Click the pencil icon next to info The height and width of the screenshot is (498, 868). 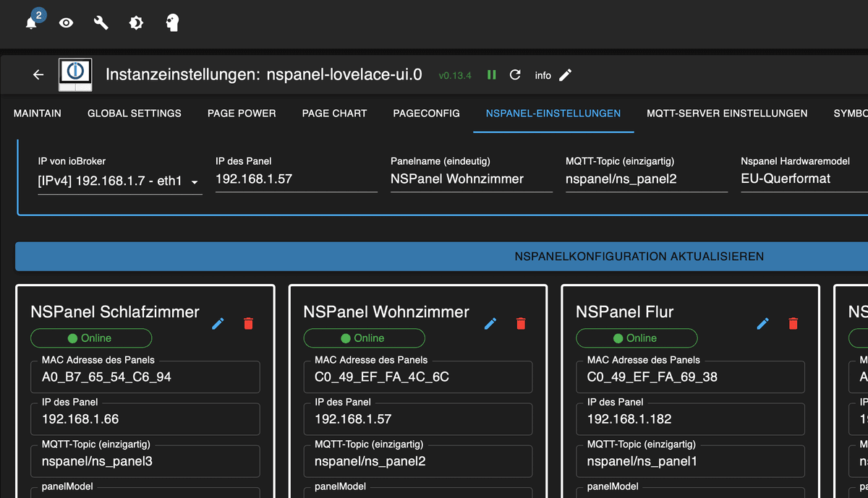pyautogui.click(x=566, y=75)
